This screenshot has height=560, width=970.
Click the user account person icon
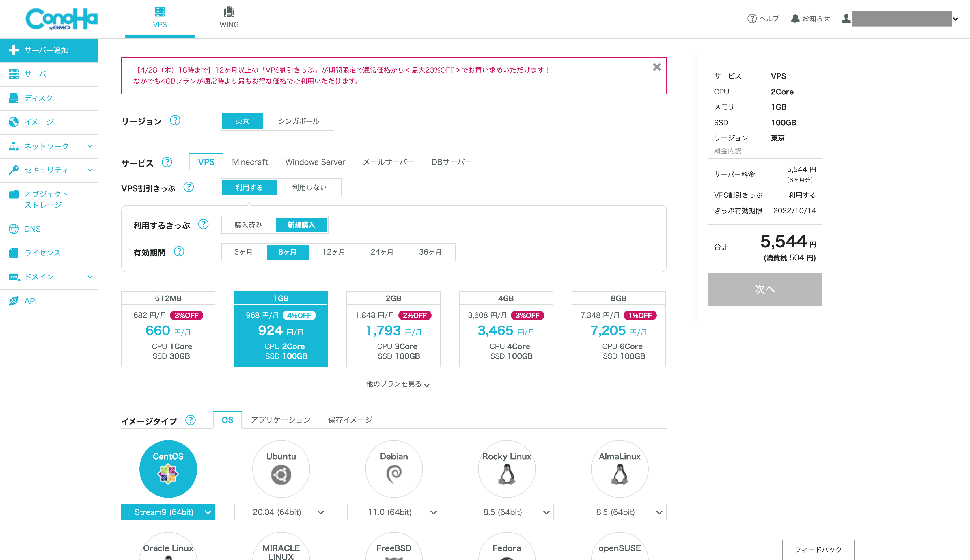coord(846,18)
